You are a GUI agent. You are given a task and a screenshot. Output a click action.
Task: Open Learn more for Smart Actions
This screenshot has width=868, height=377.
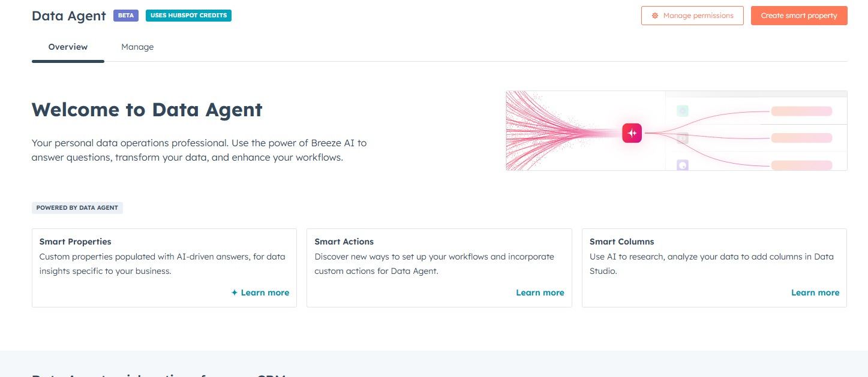[x=540, y=292]
